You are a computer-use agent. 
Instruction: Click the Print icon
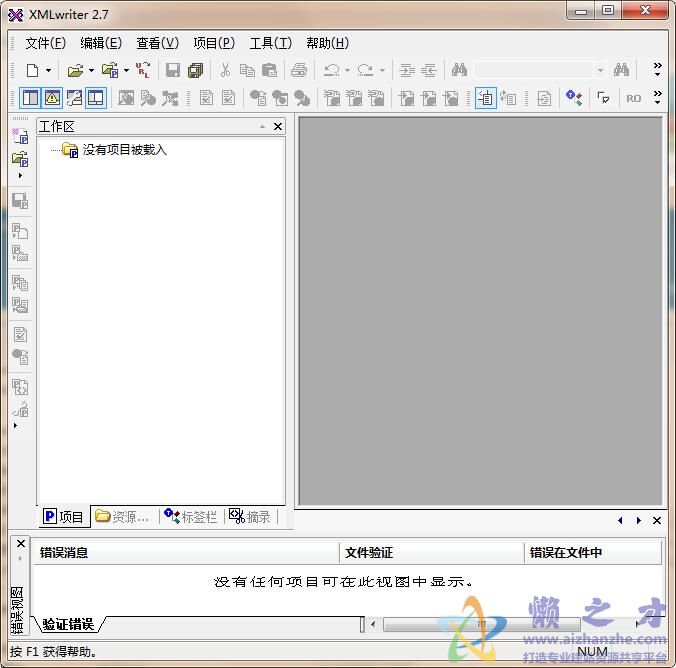point(299,70)
